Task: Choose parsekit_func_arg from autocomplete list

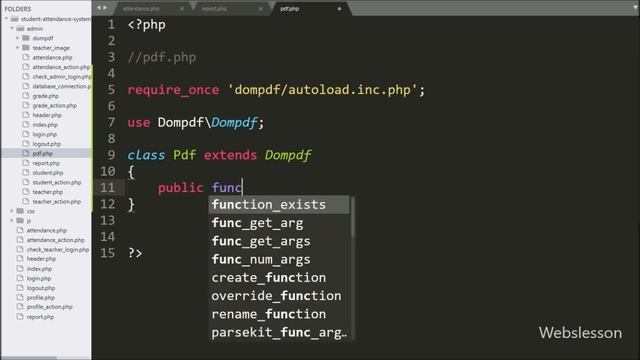Action: (x=279, y=332)
